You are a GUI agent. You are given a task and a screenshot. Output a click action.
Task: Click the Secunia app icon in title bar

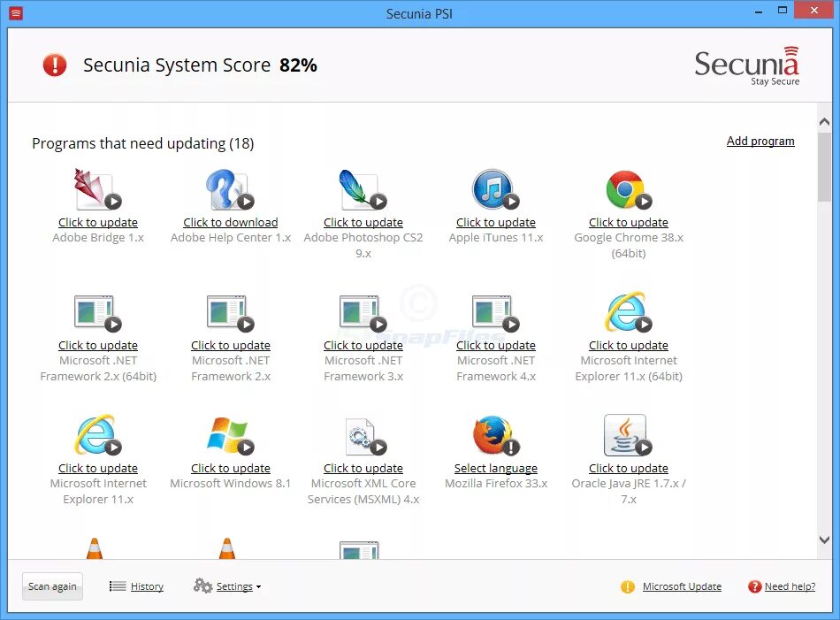tap(16, 13)
